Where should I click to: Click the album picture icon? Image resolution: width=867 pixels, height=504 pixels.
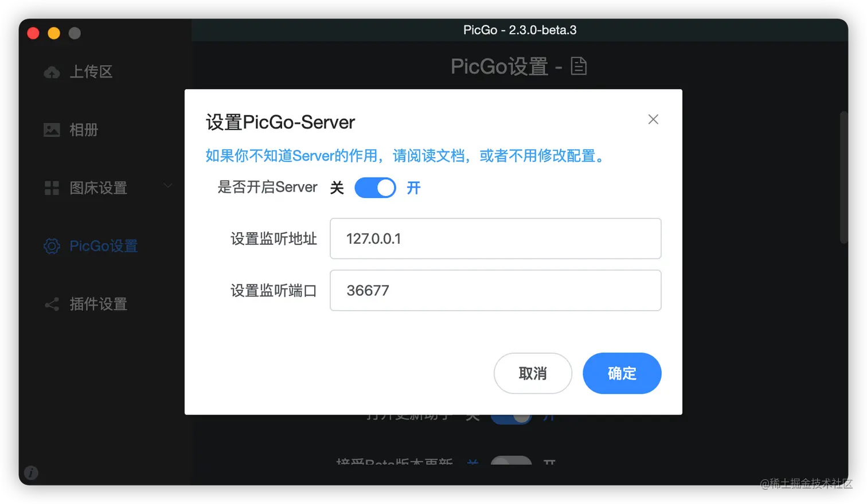click(x=52, y=130)
